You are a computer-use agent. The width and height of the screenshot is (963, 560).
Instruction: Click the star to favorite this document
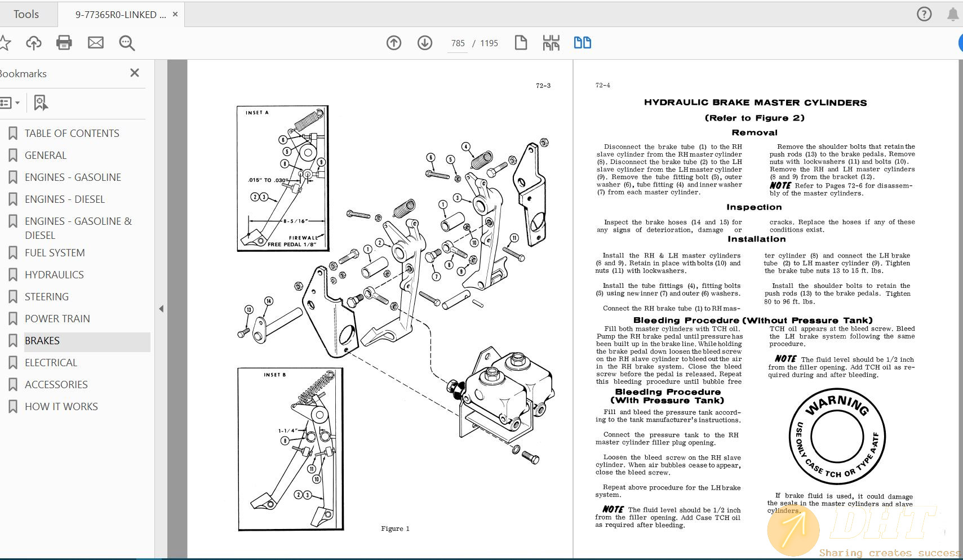pyautogui.click(x=6, y=42)
